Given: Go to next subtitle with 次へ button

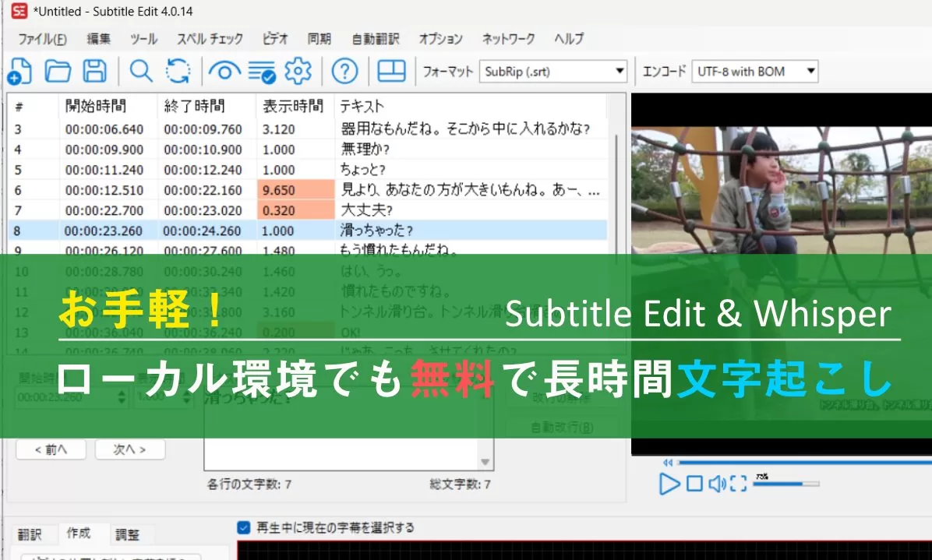Looking at the screenshot, I should [129, 449].
